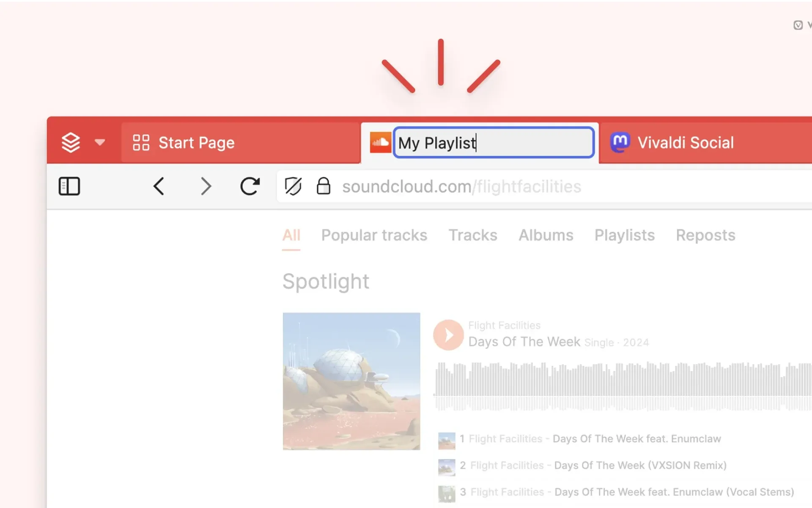The width and height of the screenshot is (812, 508).
Task: Open the Days Of The Week title link
Action: [x=524, y=342]
